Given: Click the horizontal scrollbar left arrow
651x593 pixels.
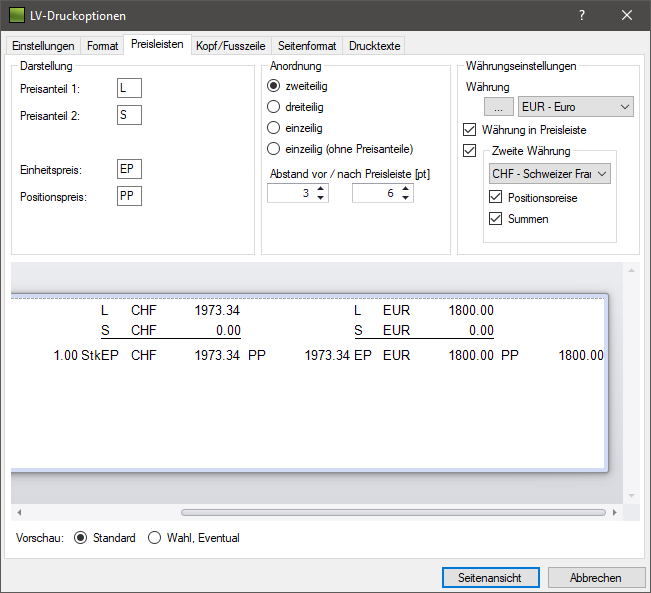Looking at the screenshot, I should click(19, 512).
